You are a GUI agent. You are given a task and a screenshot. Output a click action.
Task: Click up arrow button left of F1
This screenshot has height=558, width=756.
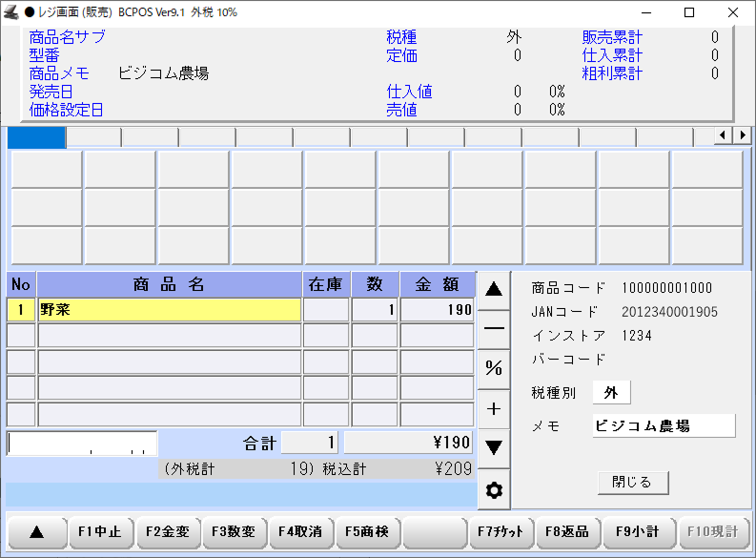coord(37,532)
